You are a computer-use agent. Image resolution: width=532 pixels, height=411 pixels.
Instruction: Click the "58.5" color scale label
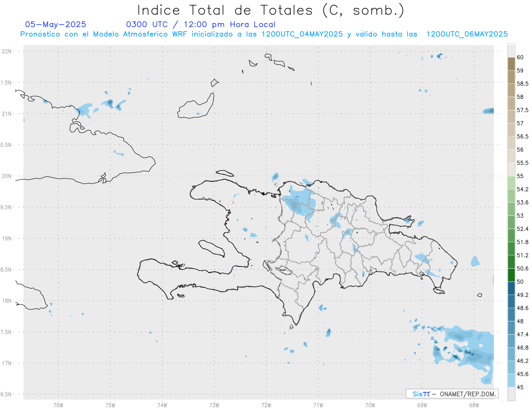[x=523, y=84]
